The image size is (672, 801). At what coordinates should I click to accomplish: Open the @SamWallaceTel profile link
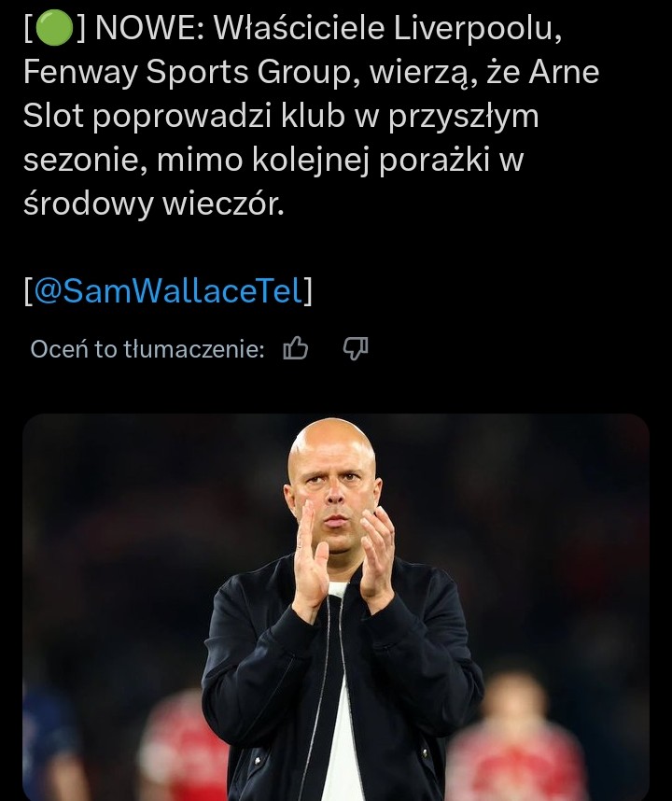[169, 290]
